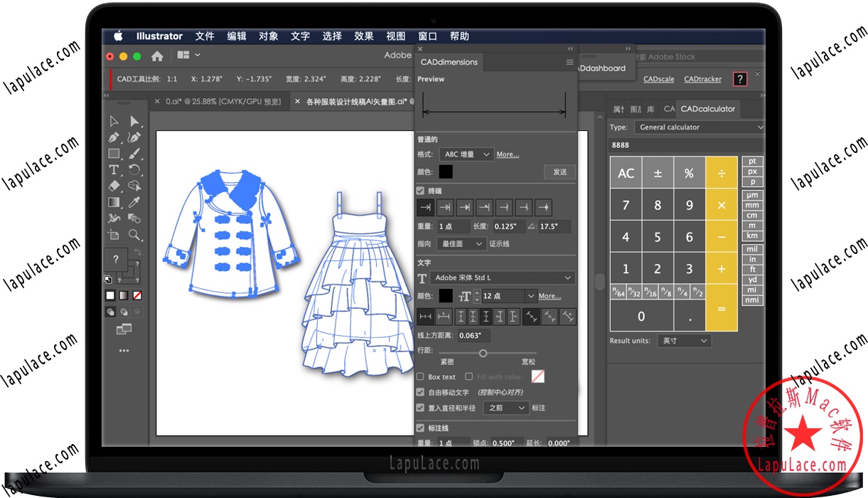This screenshot has height=498, width=868.
Task: Select the Eraser tool
Action: click(x=113, y=185)
